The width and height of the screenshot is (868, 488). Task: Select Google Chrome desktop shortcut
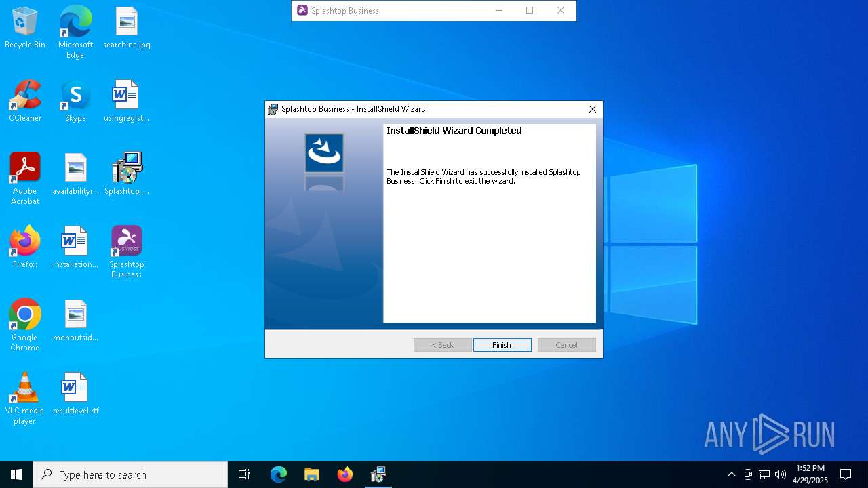[x=25, y=325]
